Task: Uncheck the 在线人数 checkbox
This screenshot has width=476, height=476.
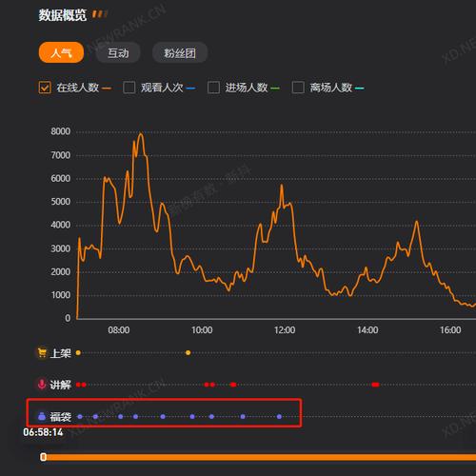Action: click(x=45, y=88)
